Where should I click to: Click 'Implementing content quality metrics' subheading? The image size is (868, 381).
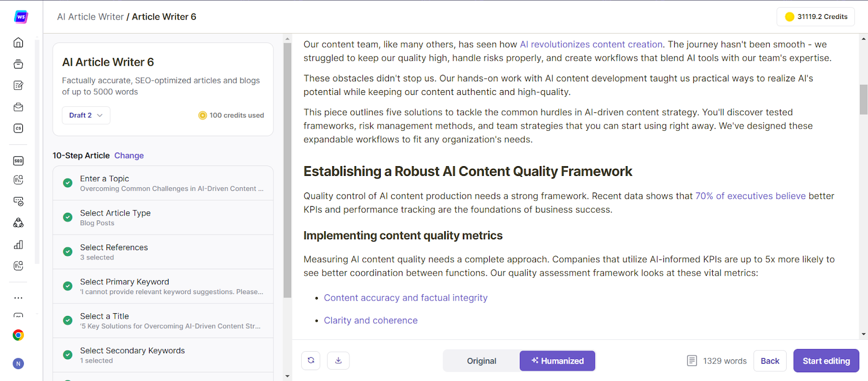click(x=403, y=236)
